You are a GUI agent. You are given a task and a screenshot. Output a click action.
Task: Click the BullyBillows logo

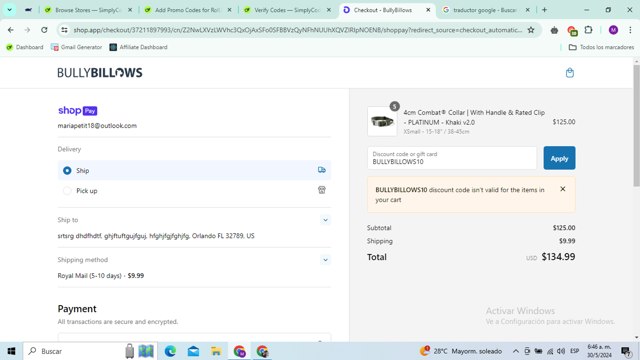[x=100, y=73]
